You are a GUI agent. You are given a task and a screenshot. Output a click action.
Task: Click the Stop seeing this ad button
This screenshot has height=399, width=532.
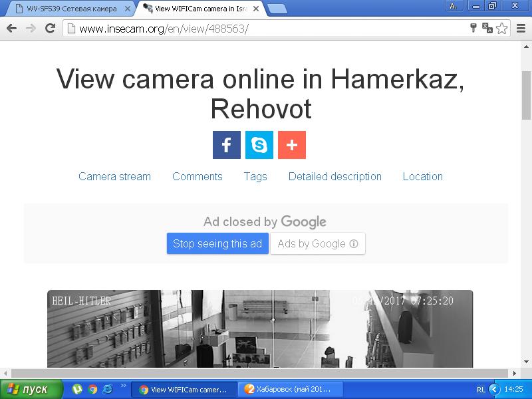[217, 243]
